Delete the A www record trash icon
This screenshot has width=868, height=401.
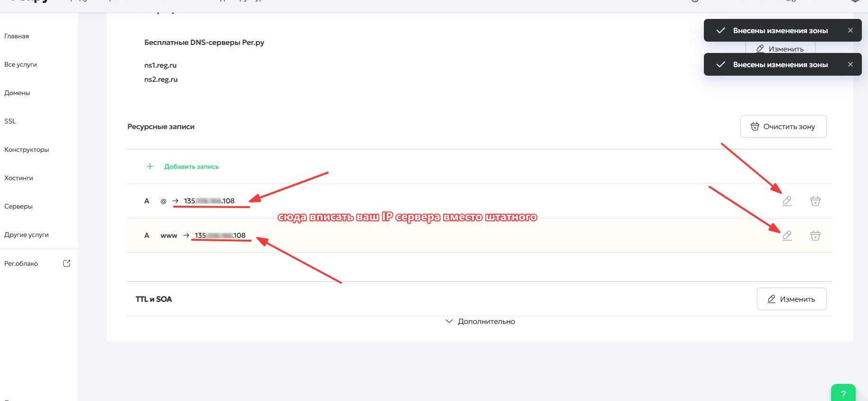tap(815, 235)
